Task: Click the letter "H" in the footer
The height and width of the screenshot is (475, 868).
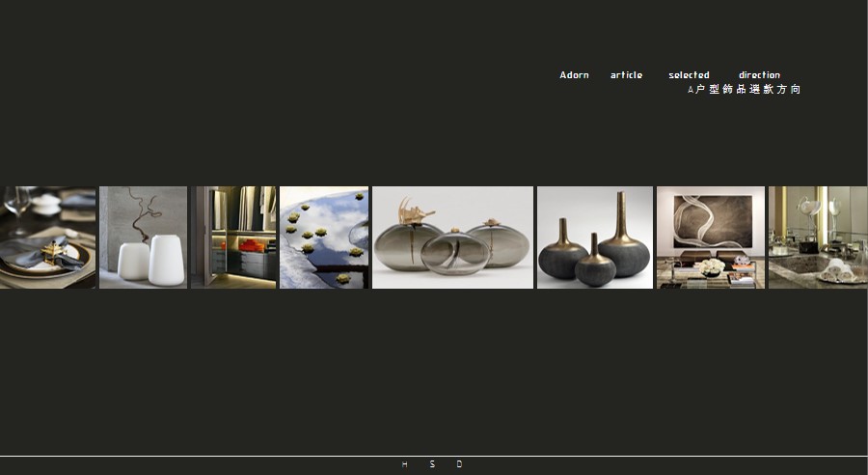Action: click(404, 464)
